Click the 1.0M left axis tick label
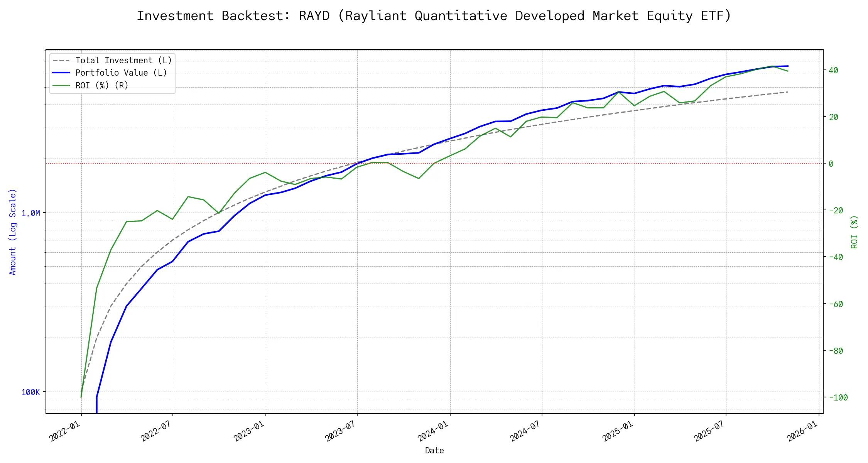The width and height of the screenshot is (868, 463). (x=30, y=213)
